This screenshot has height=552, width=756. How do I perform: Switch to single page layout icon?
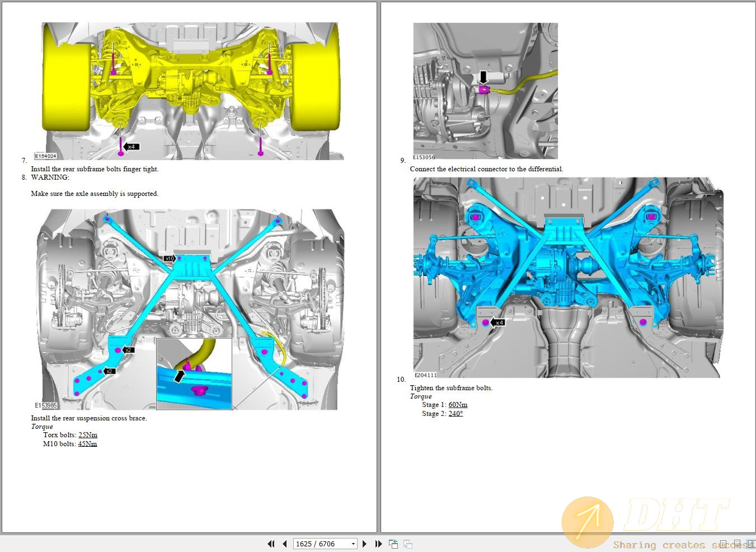coord(723,544)
